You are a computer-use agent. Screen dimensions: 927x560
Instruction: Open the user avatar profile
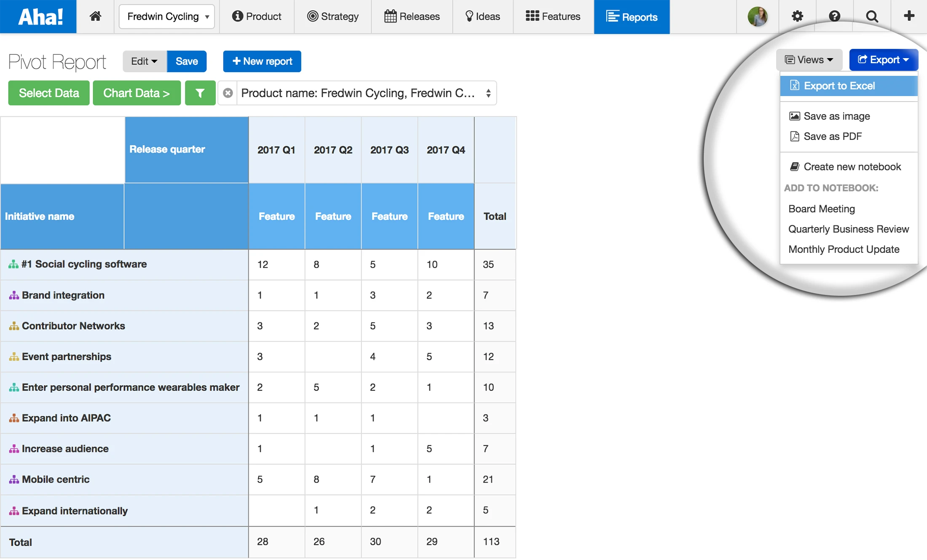[x=757, y=16]
